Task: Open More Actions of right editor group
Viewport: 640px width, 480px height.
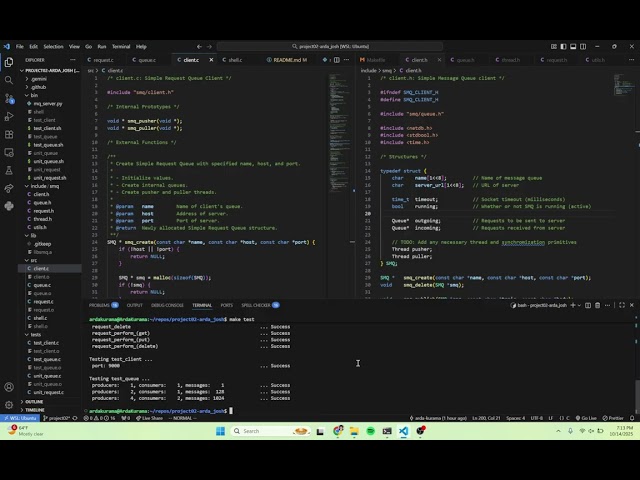Action: tap(631, 60)
